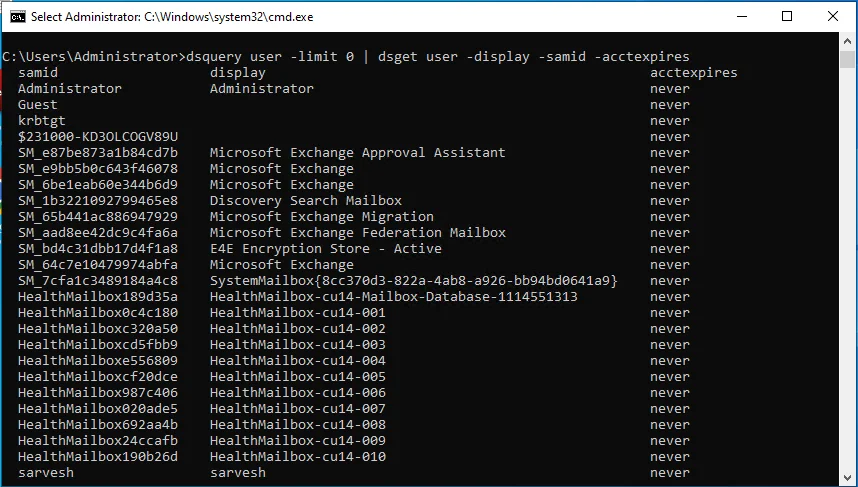The height and width of the screenshot is (487, 858).
Task: Click 'E4E Encryption Store - Active' text
Action: pyautogui.click(x=326, y=248)
